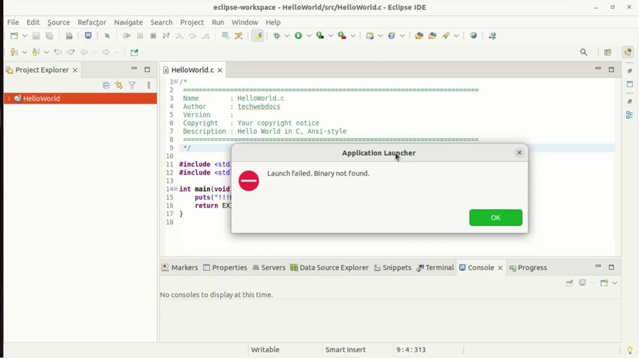Viewport: 644px width, 362px height.
Task: Click OK in the Application Launcher dialog
Action: click(496, 218)
